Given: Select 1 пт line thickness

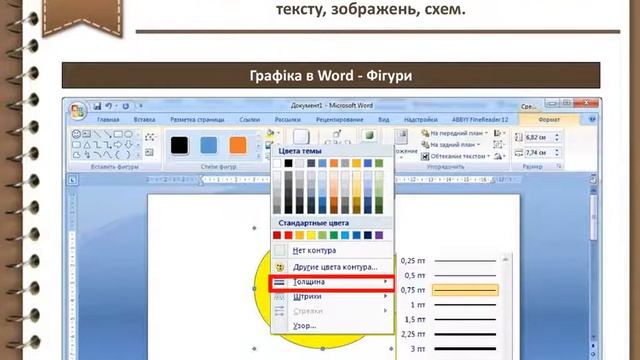Looking at the screenshot, I should 449,305.
